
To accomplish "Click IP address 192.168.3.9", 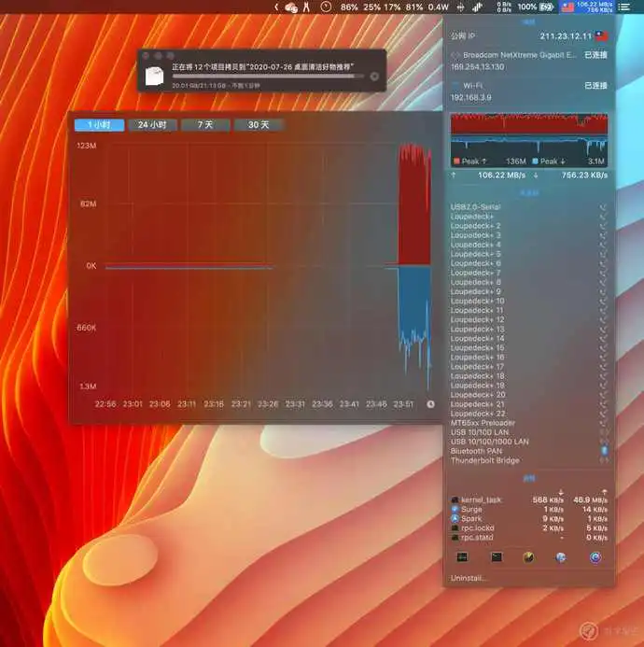I will [470, 98].
